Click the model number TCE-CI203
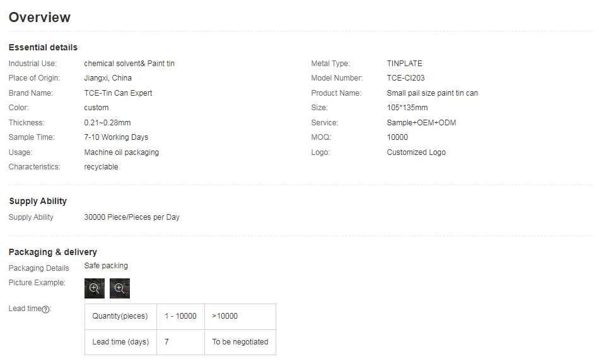Screen dimensions: 599x364 coord(405,78)
